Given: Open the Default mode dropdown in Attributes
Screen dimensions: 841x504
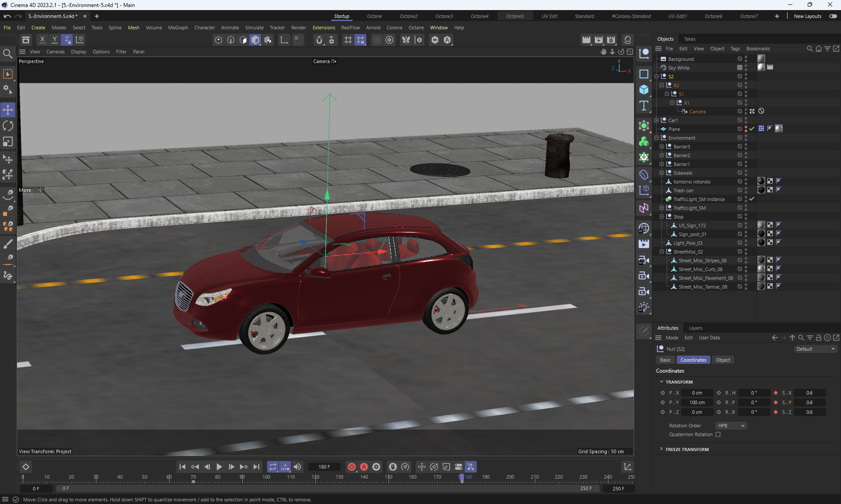Looking at the screenshot, I should pos(815,349).
